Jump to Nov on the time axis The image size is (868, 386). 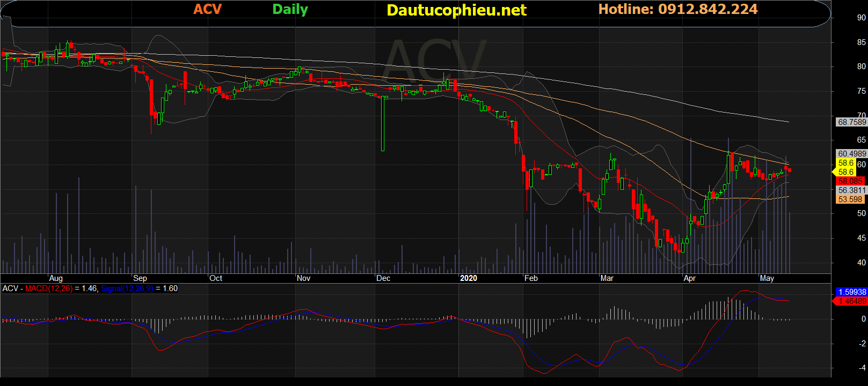[x=303, y=278]
